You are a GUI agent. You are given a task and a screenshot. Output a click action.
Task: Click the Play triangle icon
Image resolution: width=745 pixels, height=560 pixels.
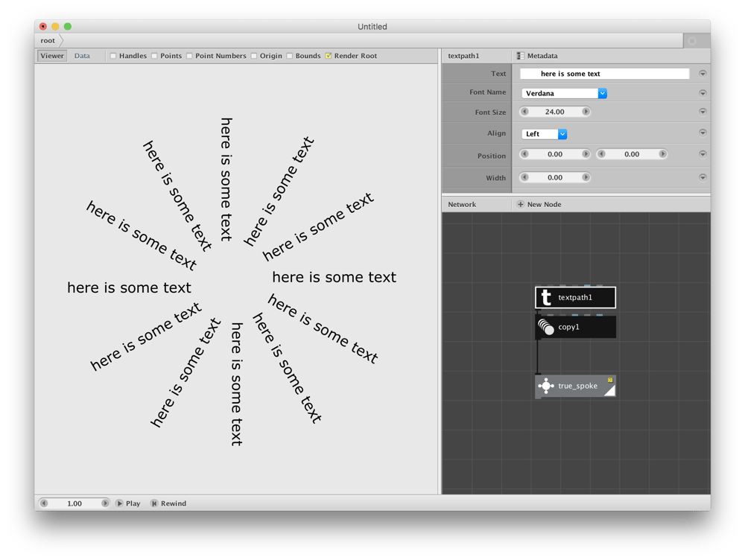click(119, 503)
